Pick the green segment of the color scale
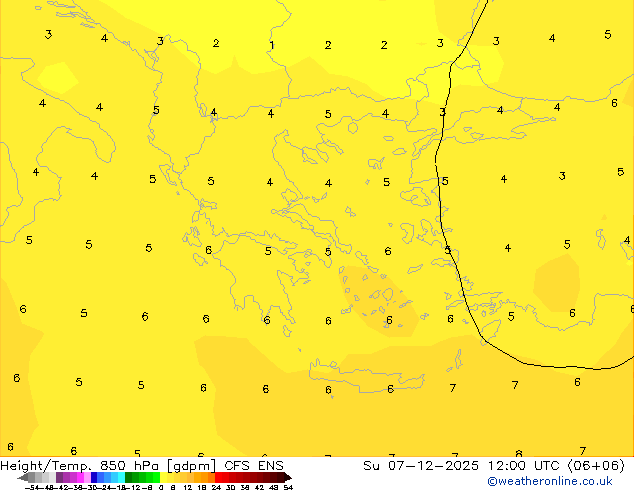The width and height of the screenshot is (634, 490). click(x=142, y=477)
